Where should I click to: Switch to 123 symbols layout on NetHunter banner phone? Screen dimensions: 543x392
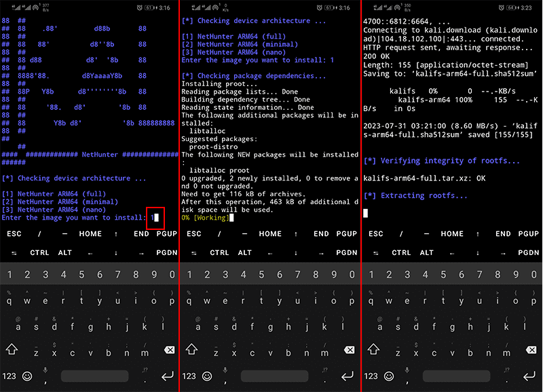[x=9, y=376]
